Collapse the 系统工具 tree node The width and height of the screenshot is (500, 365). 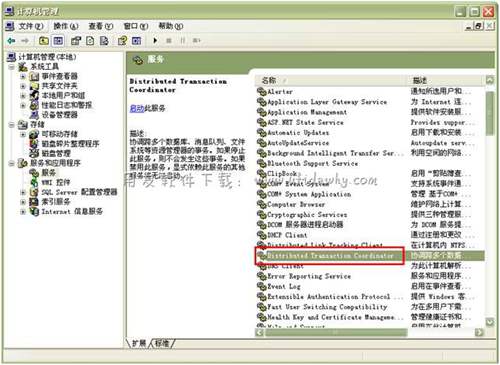pos(12,67)
